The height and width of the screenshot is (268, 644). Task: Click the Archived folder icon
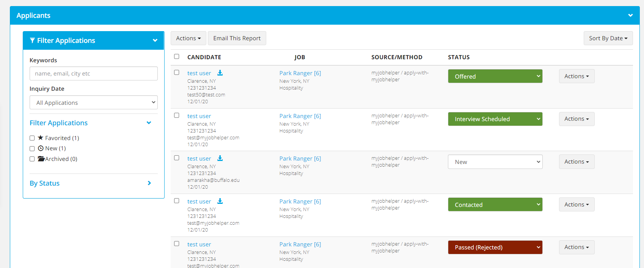pyautogui.click(x=41, y=159)
